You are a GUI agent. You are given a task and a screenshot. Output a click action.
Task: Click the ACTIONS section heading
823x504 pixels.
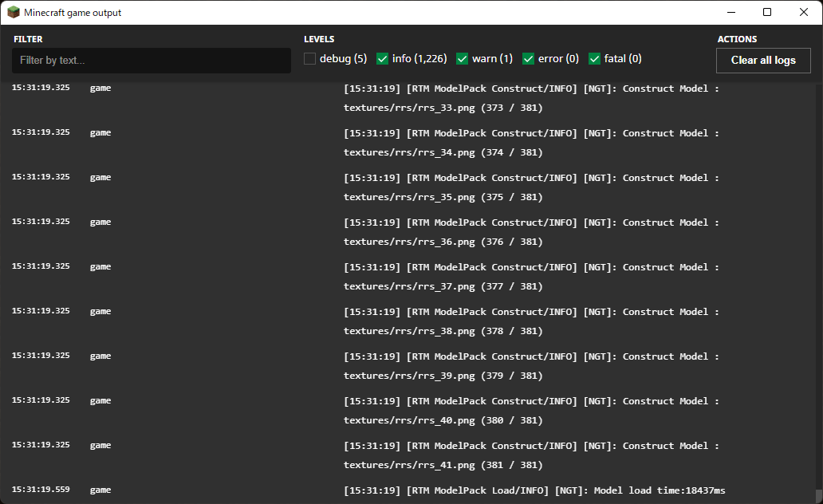[x=737, y=39]
